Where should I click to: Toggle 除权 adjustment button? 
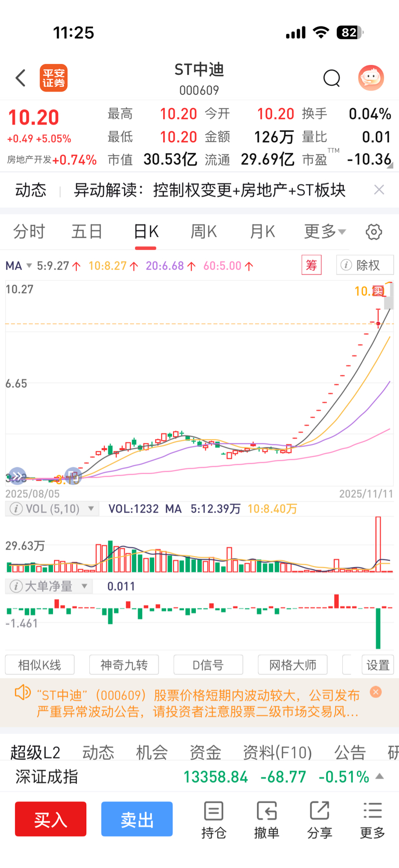coord(365,265)
